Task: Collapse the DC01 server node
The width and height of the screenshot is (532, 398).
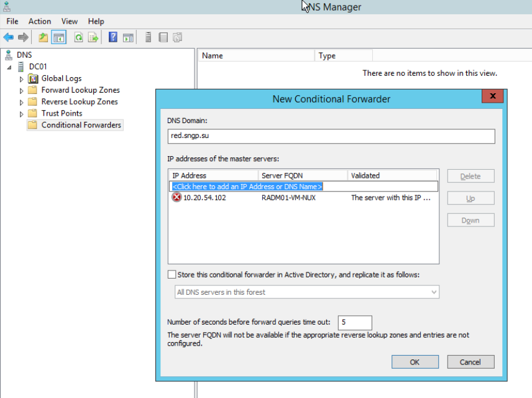Action: [x=9, y=67]
